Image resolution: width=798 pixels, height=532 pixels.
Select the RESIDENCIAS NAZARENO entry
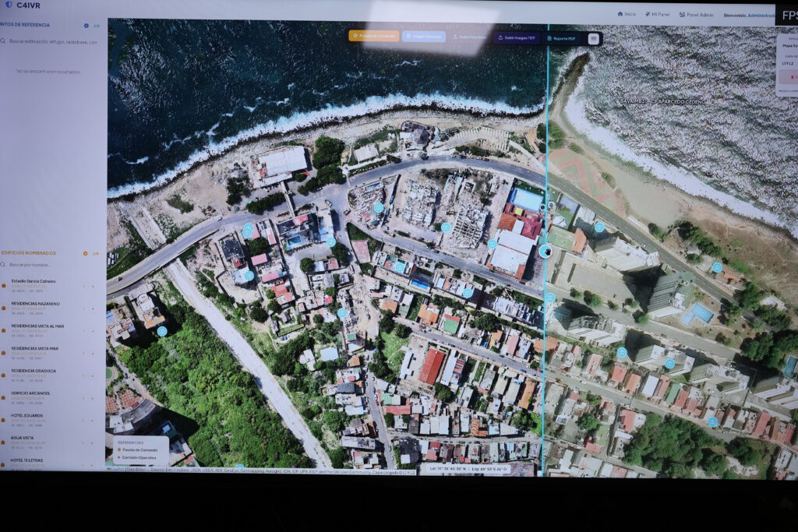[x=50, y=308]
